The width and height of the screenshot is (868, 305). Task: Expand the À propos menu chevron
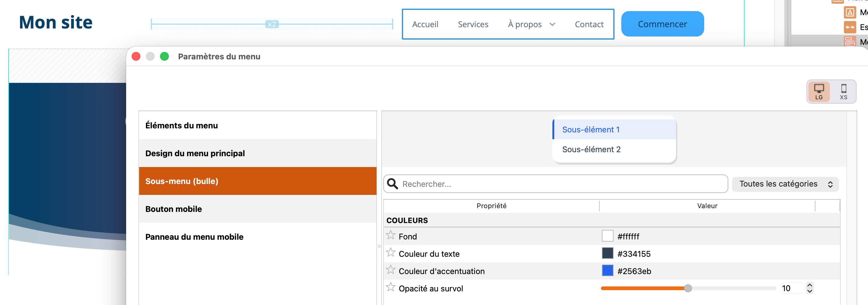tap(552, 25)
